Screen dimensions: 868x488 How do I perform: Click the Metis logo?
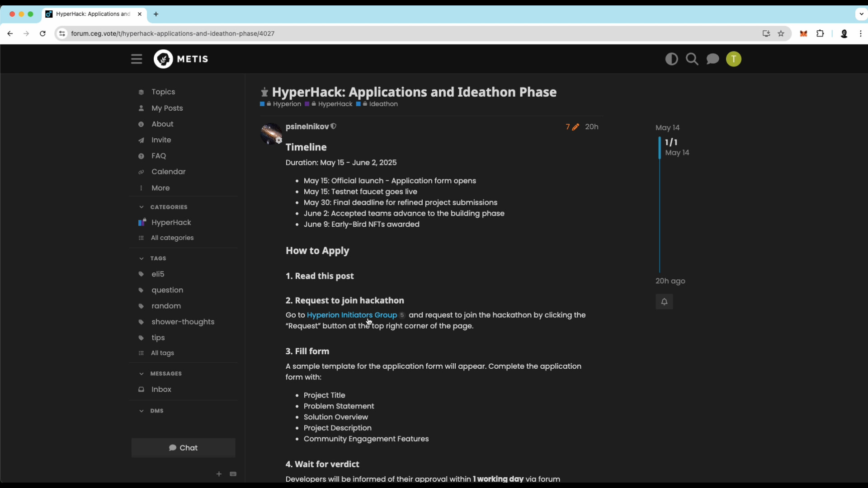(181, 59)
